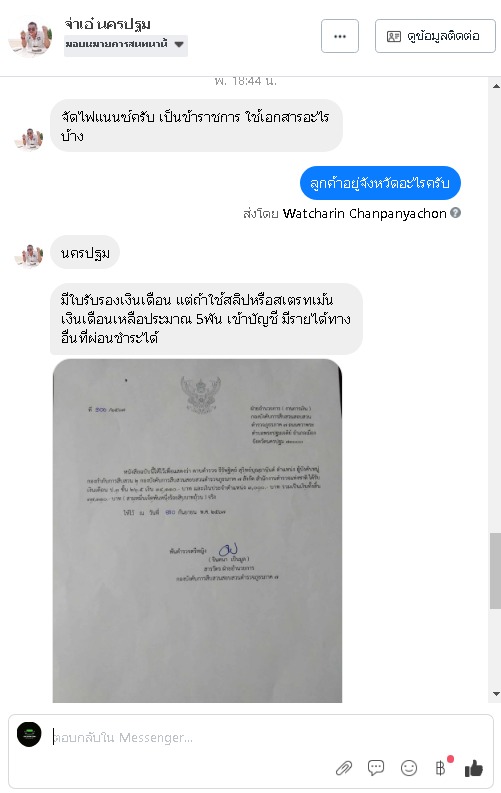Send a thumbs up like
501x793 pixels.
[x=474, y=768]
